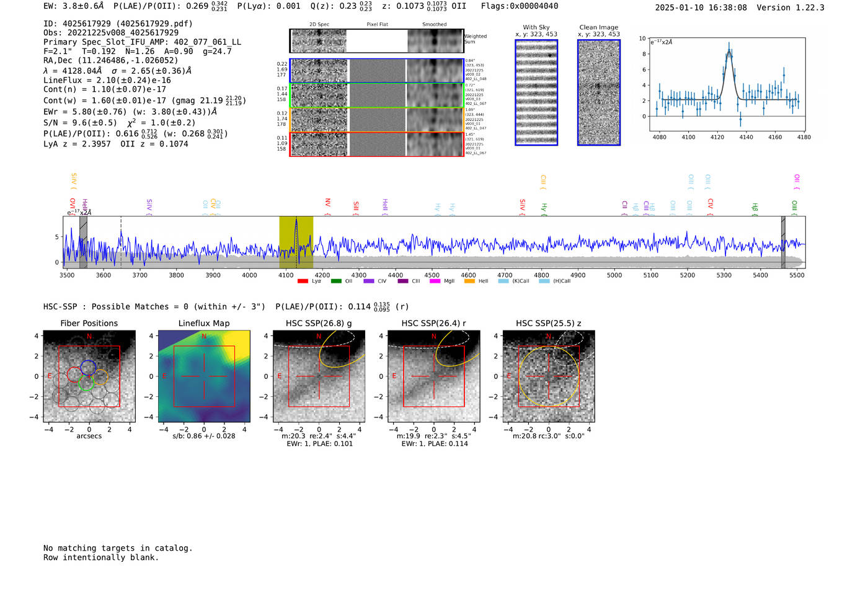Select the CIV legend color swatch
The width and height of the screenshot is (868, 591).
coord(369,281)
